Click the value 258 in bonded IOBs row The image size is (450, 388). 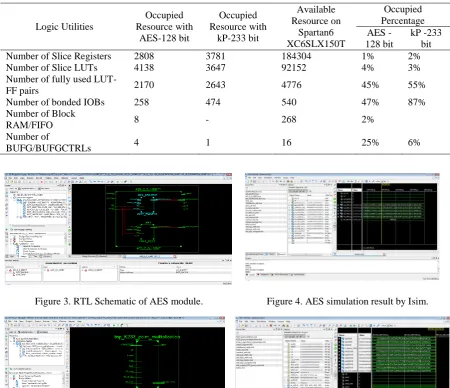click(141, 102)
